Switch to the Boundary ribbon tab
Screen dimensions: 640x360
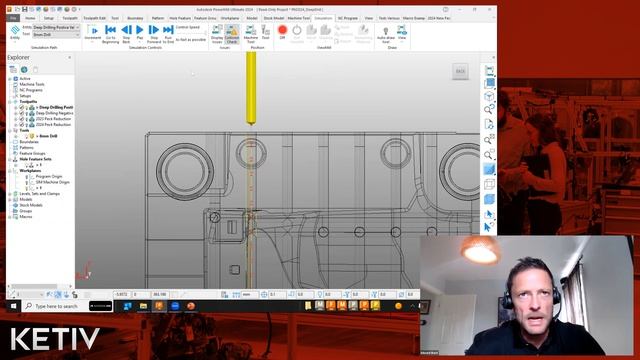[135, 18]
